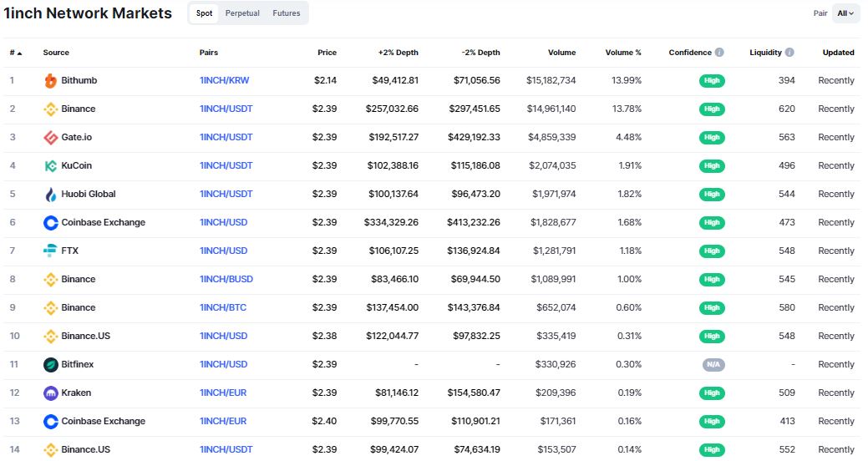The height and width of the screenshot is (461, 868).
Task: Open Coinbase 1INCH/USD pair link
Action: tap(224, 222)
